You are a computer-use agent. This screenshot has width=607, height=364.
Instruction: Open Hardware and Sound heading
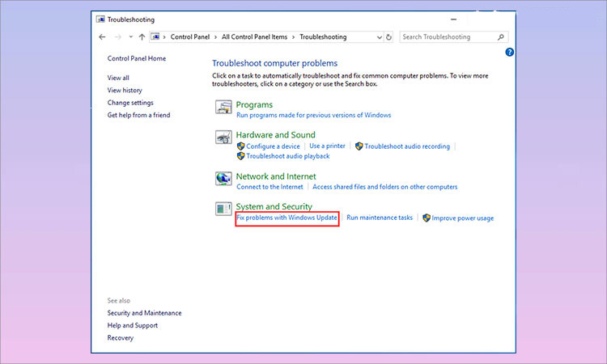[x=276, y=135]
